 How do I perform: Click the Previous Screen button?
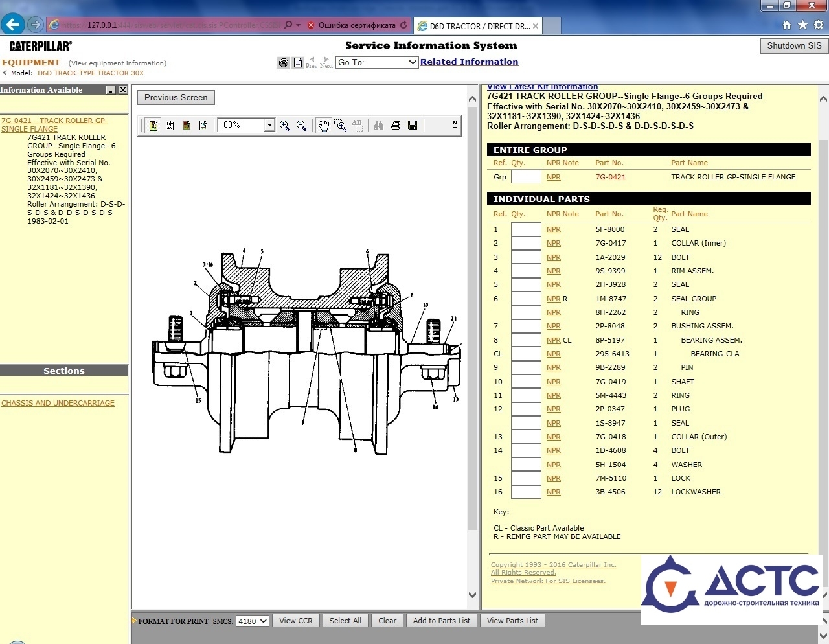(176, 98)
